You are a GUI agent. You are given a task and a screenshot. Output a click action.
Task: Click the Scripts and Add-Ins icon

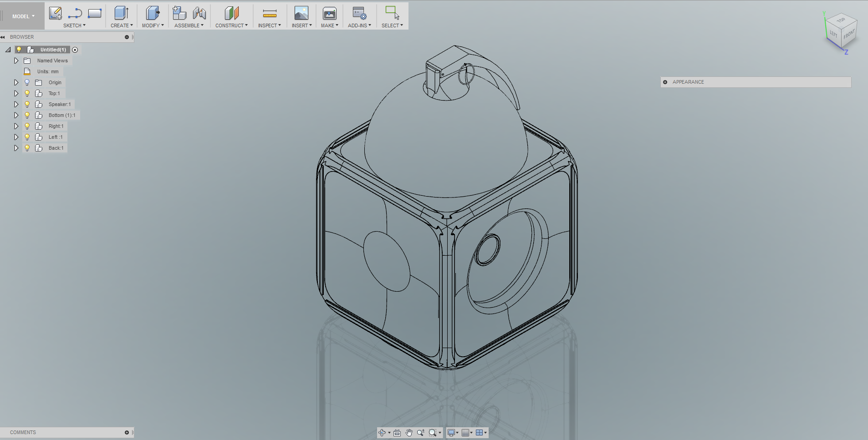coord(359,13)
